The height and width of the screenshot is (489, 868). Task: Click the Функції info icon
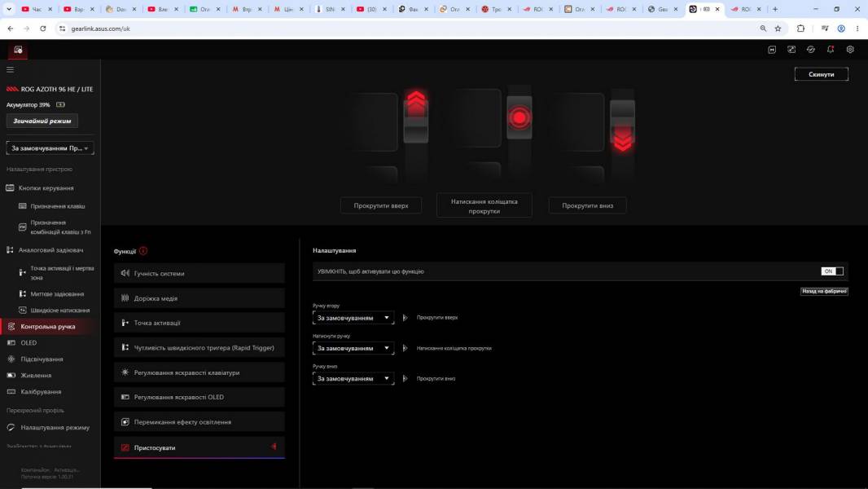pos(143,251)
